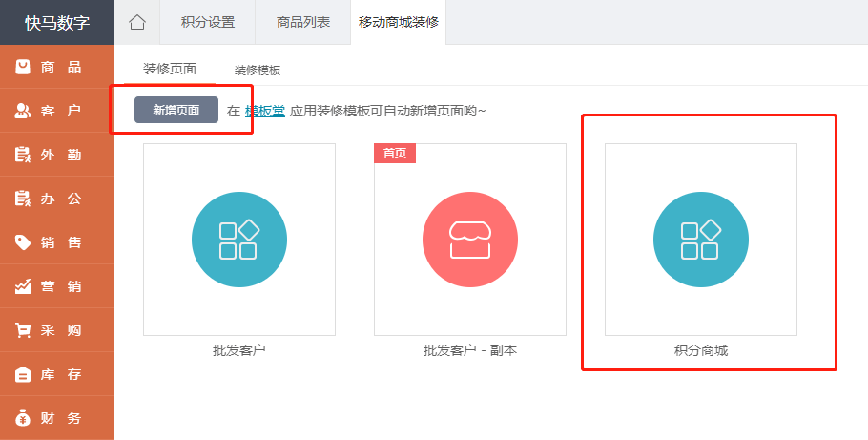Click the 批发客户 - 副本 page name label
This screenshot has width=868, height=440.
470,350
